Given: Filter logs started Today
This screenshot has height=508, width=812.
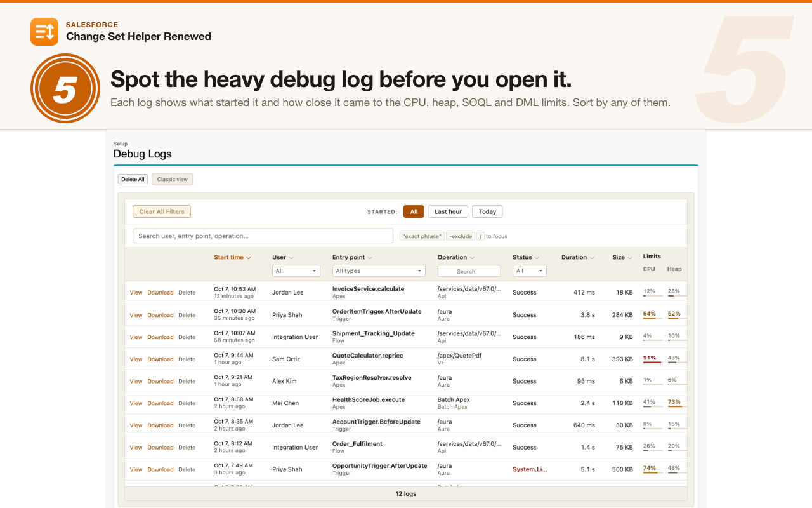Looking at the screenshot, I should pyautogui.click(x=487, y=211).
